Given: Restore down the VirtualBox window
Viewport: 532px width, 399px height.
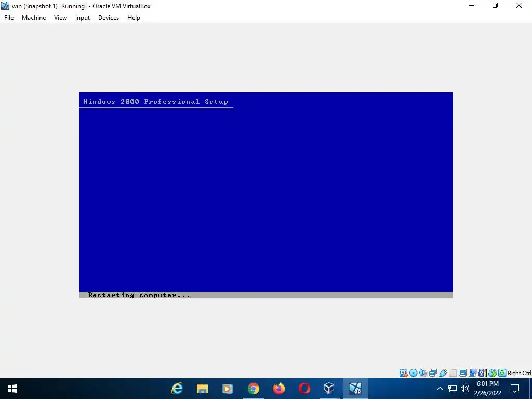Looking at the screenshot, I should (x=495, y=5).
